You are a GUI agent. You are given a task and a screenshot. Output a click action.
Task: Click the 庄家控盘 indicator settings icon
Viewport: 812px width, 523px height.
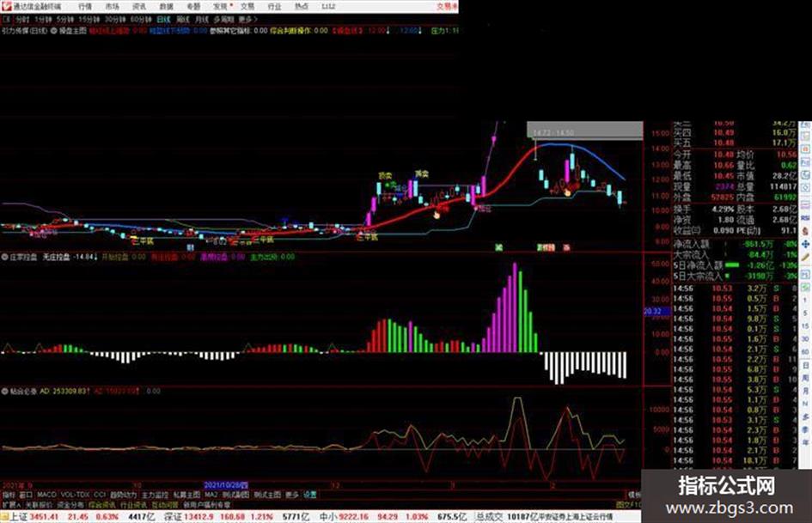[4, 257]
